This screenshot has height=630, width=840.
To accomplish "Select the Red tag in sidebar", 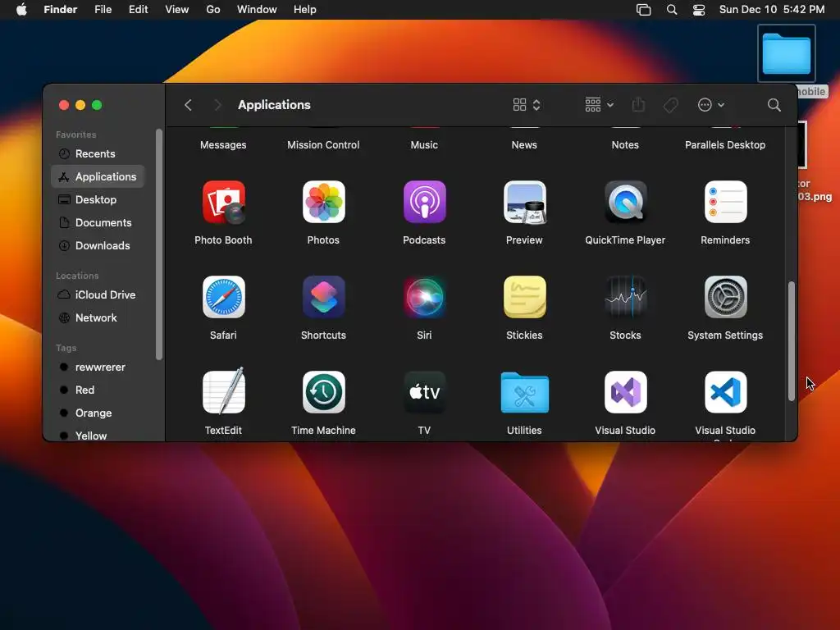I will click(x=98, y=390).
